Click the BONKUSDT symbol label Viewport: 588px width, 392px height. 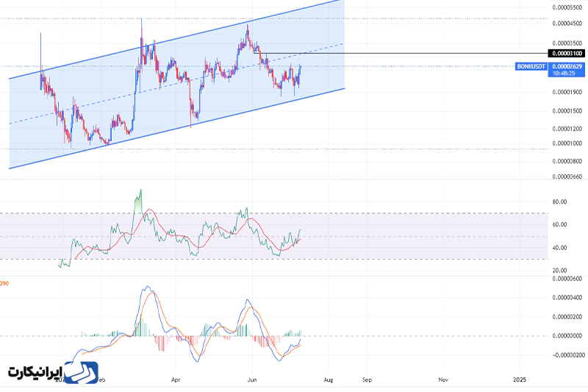(x=531, y=66)
